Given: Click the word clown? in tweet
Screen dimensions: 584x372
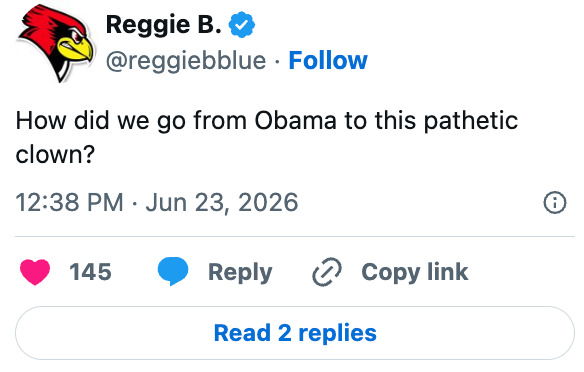Looking at the screenshot, I should pyautogui.click(x=55, y=154).
